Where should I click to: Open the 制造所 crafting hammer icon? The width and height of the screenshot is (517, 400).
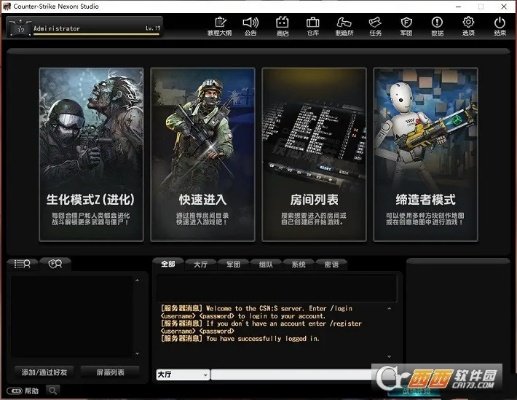tap(344, 26)
